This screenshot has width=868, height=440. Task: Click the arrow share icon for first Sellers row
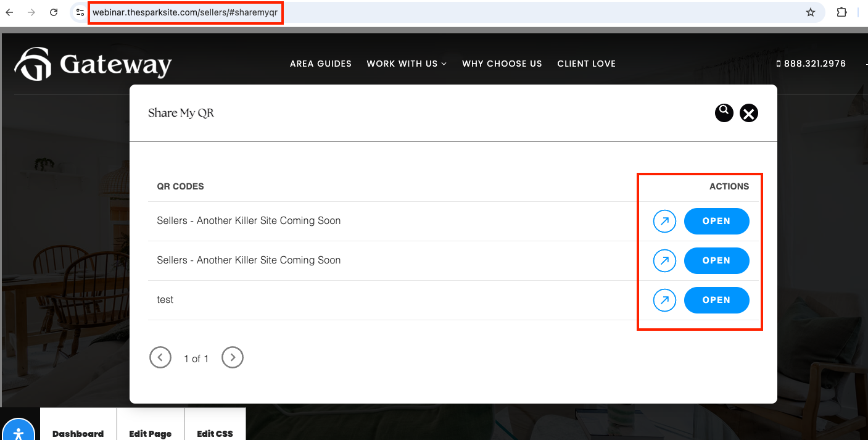coord(664,221)
